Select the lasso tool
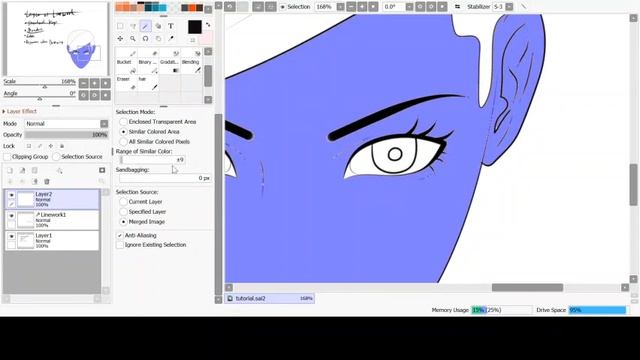 coord(133,26)
